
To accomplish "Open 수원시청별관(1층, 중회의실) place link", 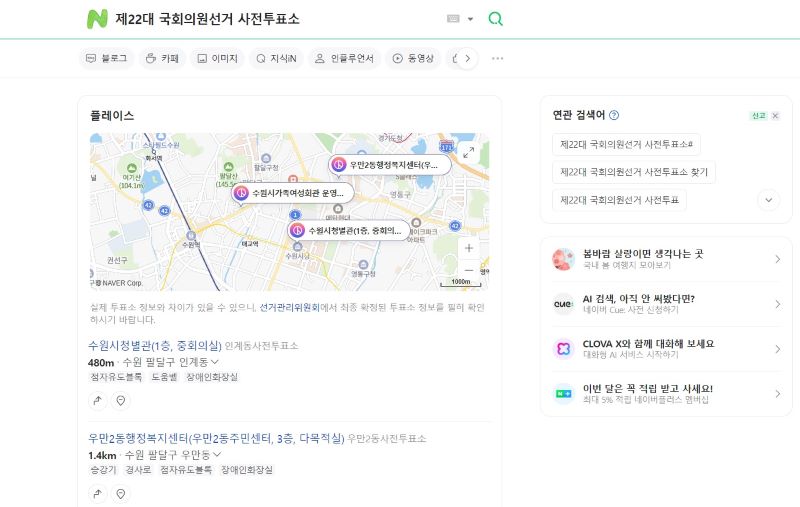I will click(155, 346).
